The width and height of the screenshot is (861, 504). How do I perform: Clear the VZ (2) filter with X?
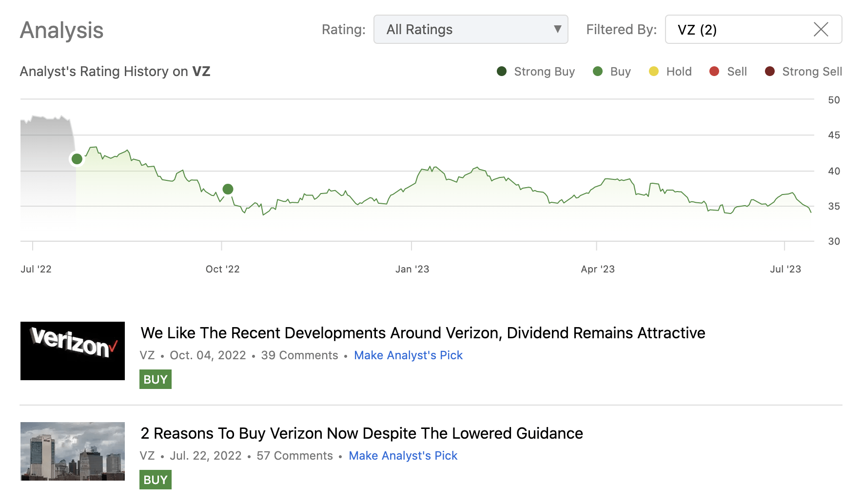[x=821, y=29]
